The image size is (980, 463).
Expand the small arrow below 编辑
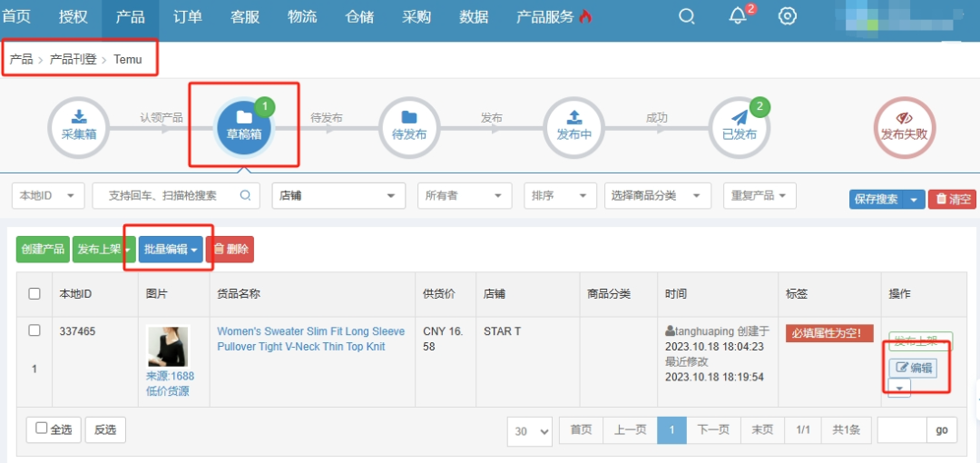click(899, 388)
